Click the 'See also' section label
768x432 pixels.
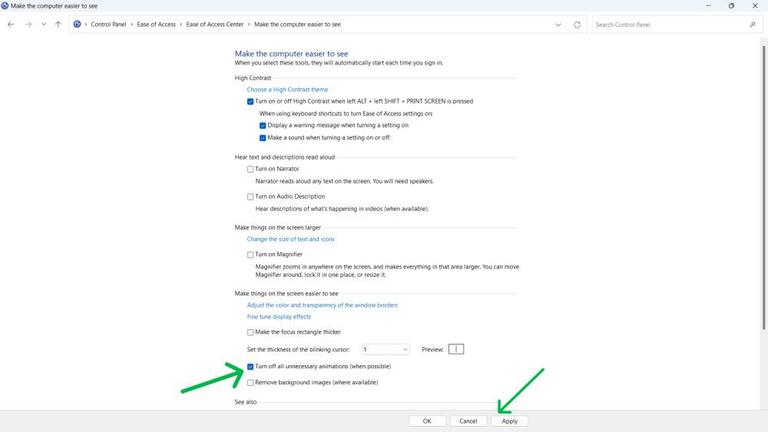pyautogui.click(x=245, y=402)
